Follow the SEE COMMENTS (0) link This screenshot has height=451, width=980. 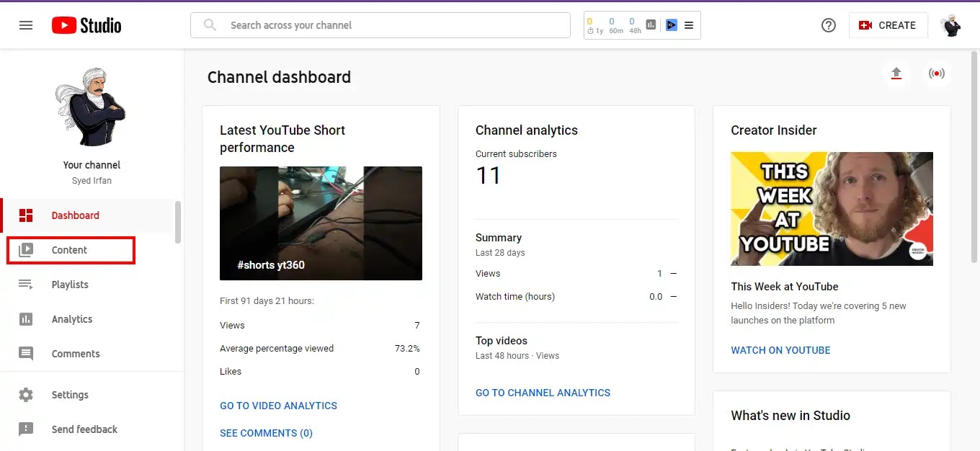click(x=266, y=433)
